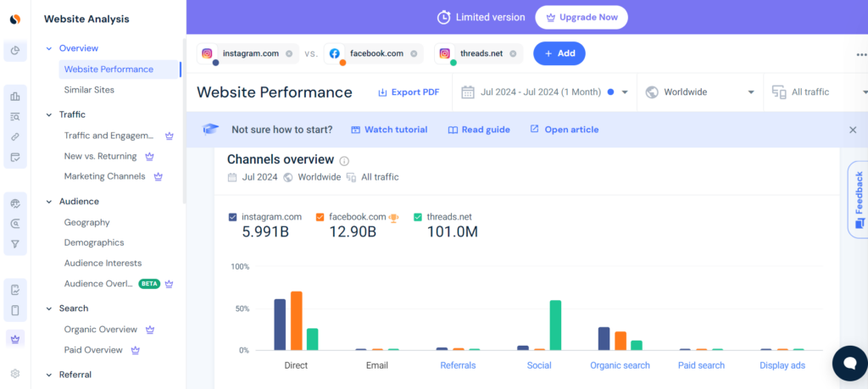Click the crown icon next to New vs. Returning
This screenshot has width=868, height=389.
pos(149,157)
